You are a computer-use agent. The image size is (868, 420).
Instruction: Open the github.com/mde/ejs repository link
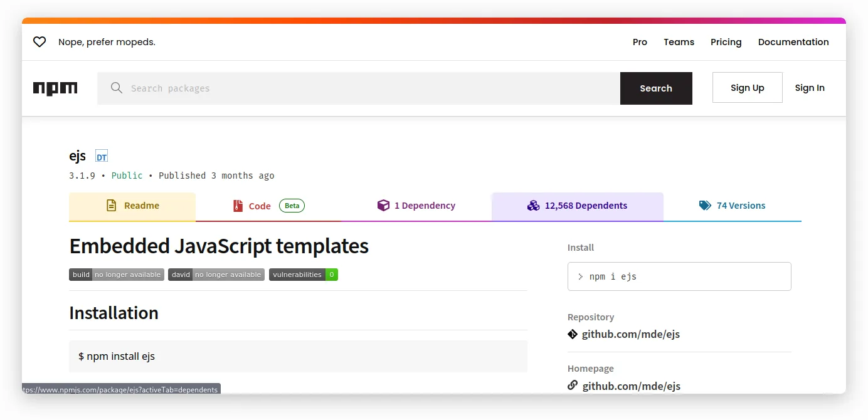pyautogui.click(x=631, y=334)
